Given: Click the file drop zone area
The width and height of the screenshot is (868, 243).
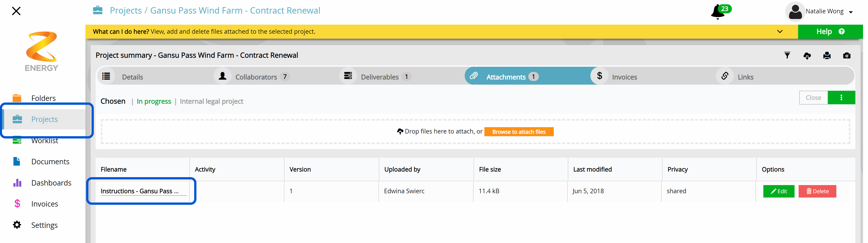Looking at the screenshot, I should [475, 132].
